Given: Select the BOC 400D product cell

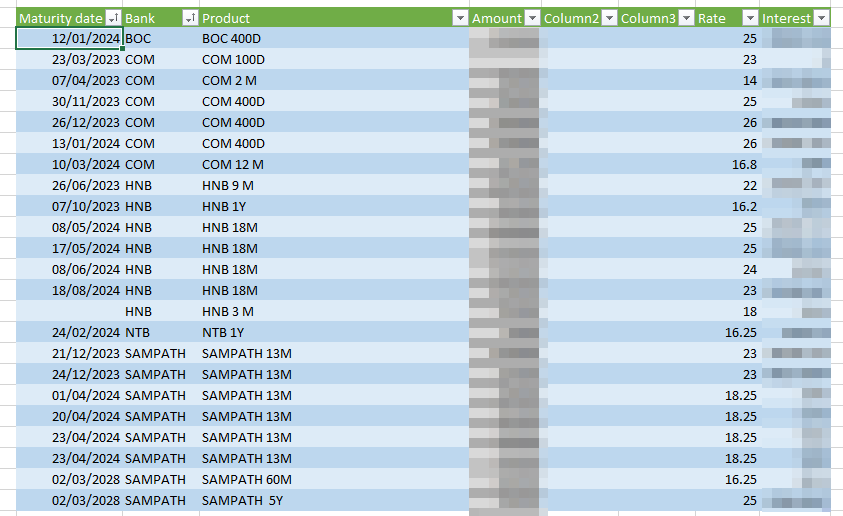Looking at the screenshot, I should [x=334, y=38].
